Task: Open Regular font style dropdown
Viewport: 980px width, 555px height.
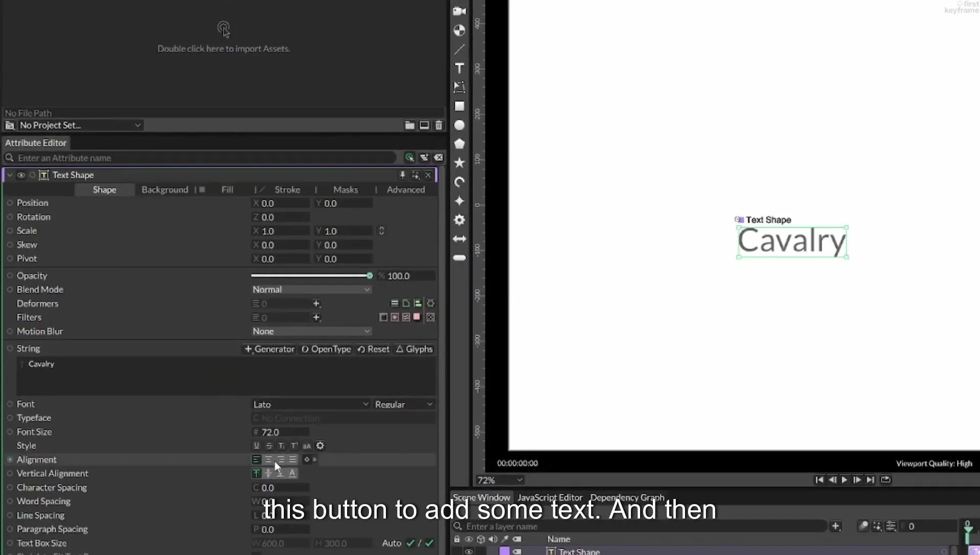Action: (404, 404)
